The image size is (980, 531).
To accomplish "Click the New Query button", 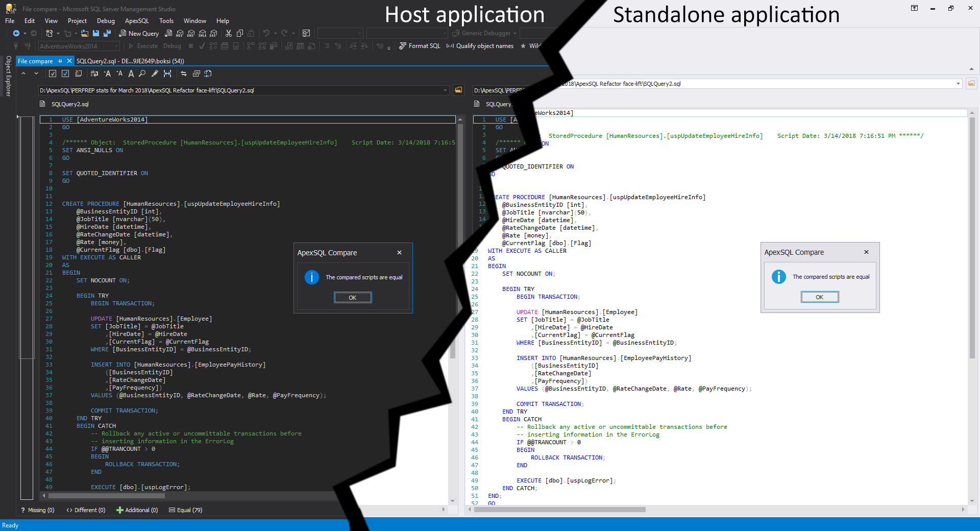I will (139, 33).
